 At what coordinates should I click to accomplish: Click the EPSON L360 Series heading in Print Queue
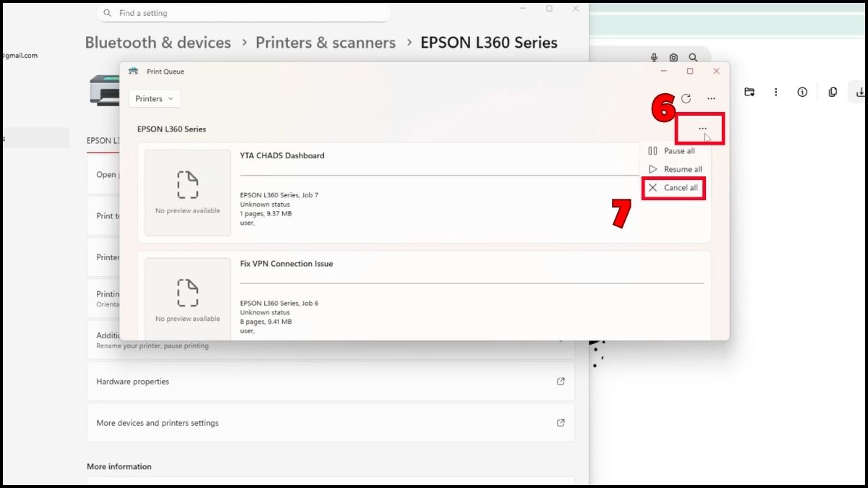(x=171, y=129)
